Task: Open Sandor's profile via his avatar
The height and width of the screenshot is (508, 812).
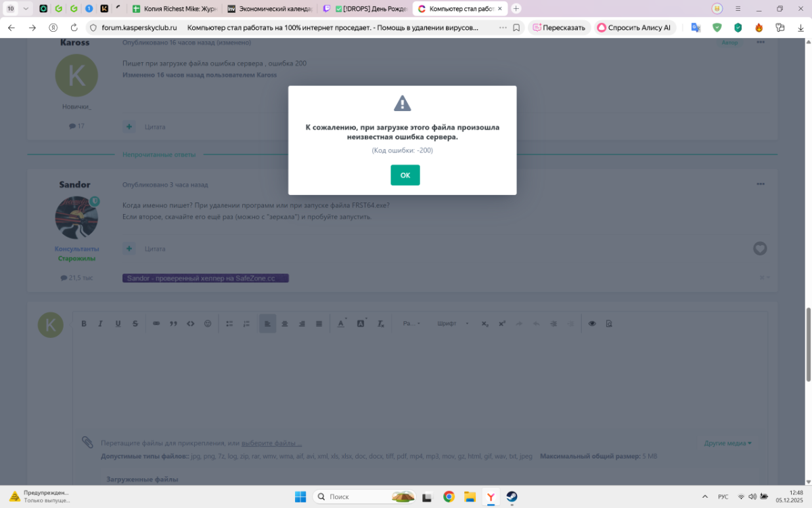Action: pyautogui.click(x=76, y=217)
